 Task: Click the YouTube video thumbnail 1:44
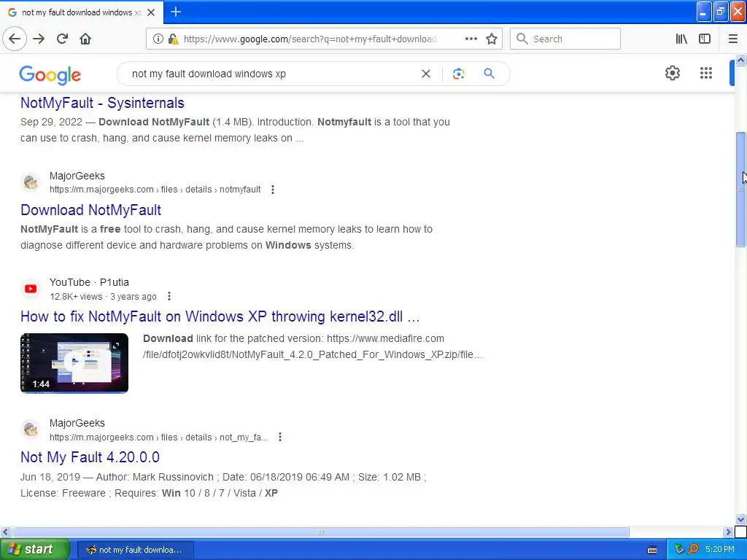click(74, 363)
